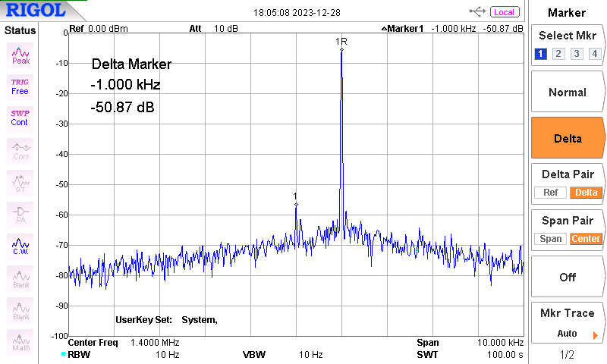Choose Delta in Delta Pair

[x=586, y=193]
